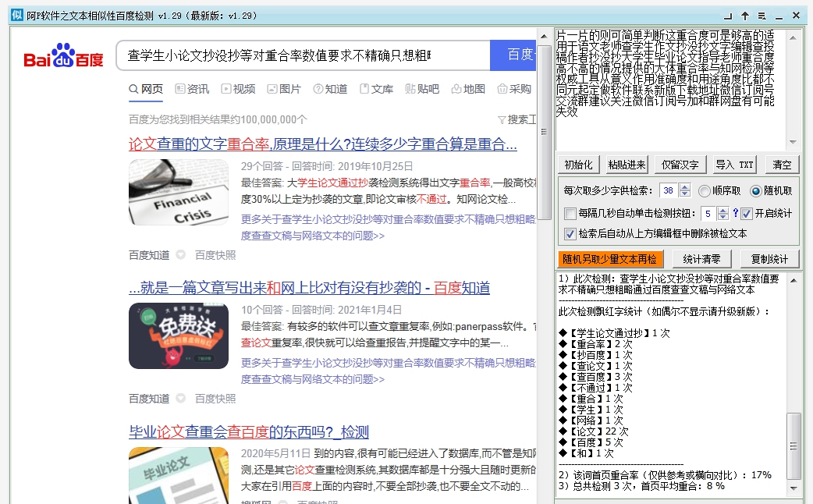Open the 贴吧 tab
813x504 pixels.
(x=422, y=89)
